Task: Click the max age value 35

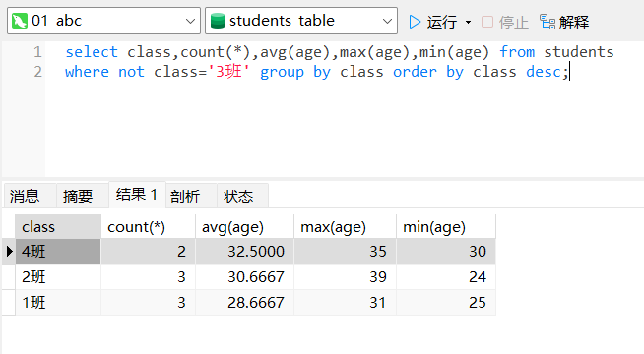Action: point(345,251)
